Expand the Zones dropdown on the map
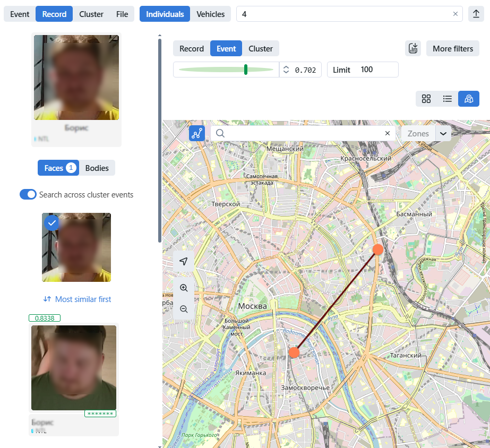The image size is (490, 448). pos(443,133)
